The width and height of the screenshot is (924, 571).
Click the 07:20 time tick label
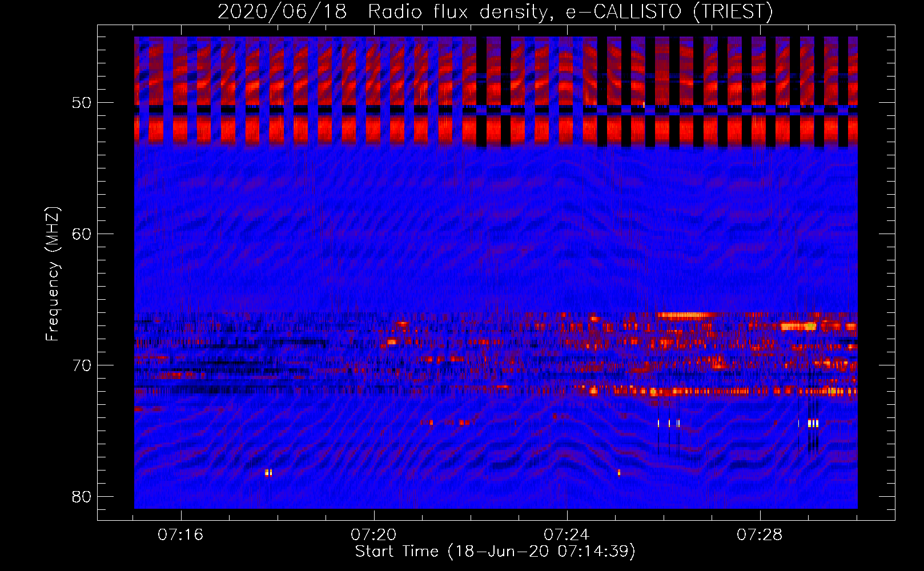[374, 535]
